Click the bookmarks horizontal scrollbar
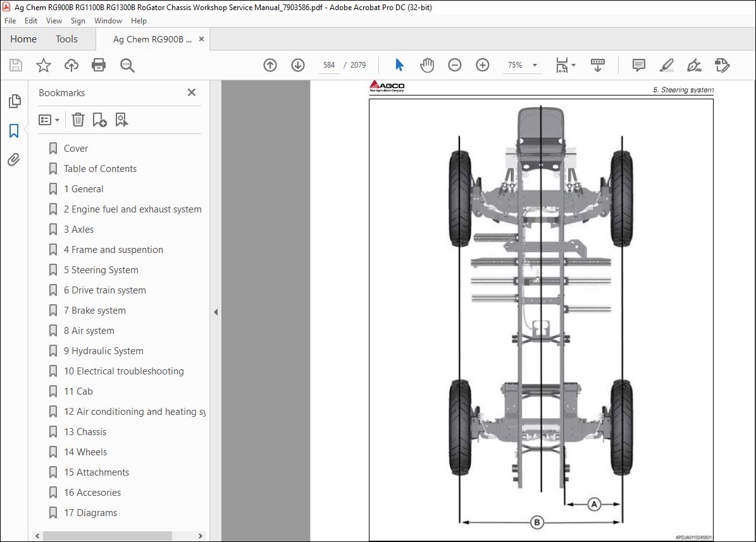This screenshot has height=542, width=756. tap(108, 536)
